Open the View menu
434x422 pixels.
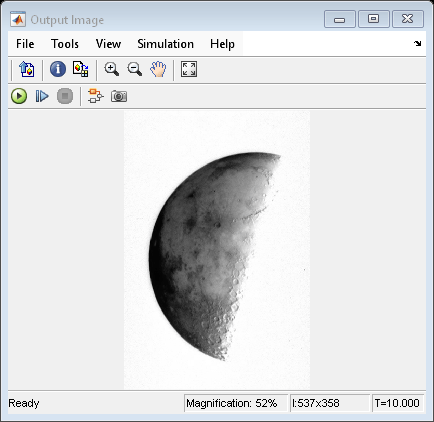pos(108,44)
